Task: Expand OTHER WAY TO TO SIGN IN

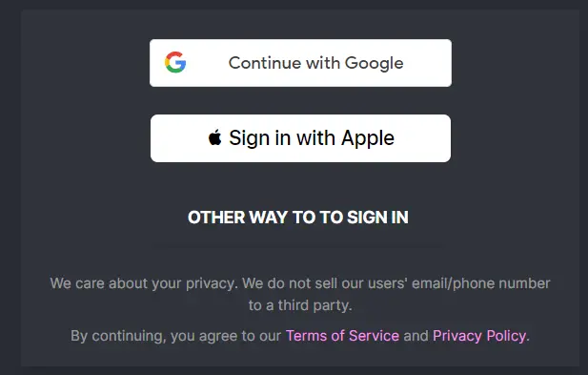Action: click(x=298, y=218)
